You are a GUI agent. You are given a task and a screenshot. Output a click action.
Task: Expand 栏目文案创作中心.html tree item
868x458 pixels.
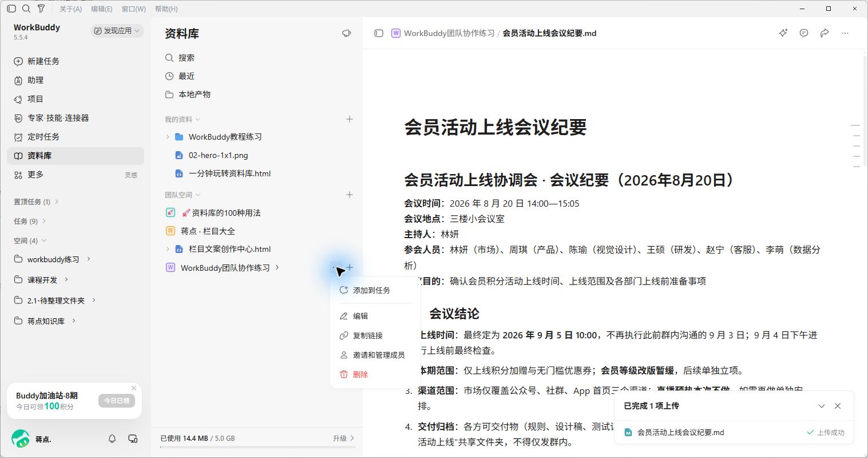coord(168,249)
